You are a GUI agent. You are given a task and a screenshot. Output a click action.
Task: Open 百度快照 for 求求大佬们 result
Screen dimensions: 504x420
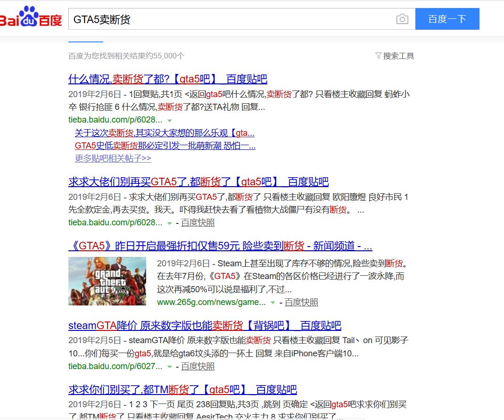pyautogui.click(x=198, y=222)
